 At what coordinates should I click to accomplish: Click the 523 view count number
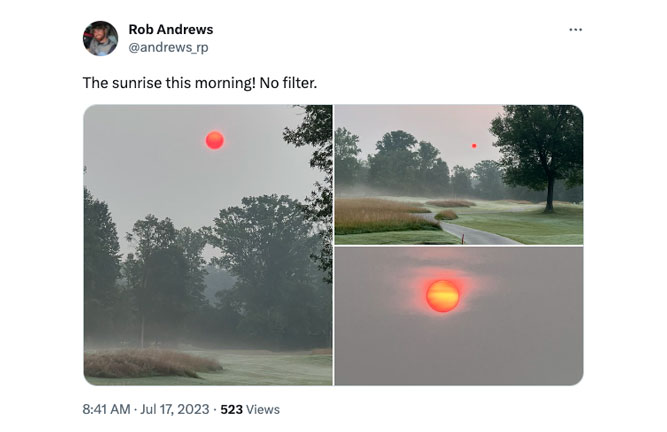tap(231, 409)
